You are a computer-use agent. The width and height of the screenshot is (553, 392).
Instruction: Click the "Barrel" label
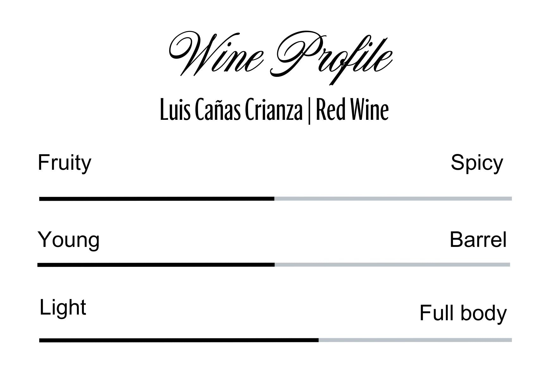pyautogui.click(x=478, y=240)
